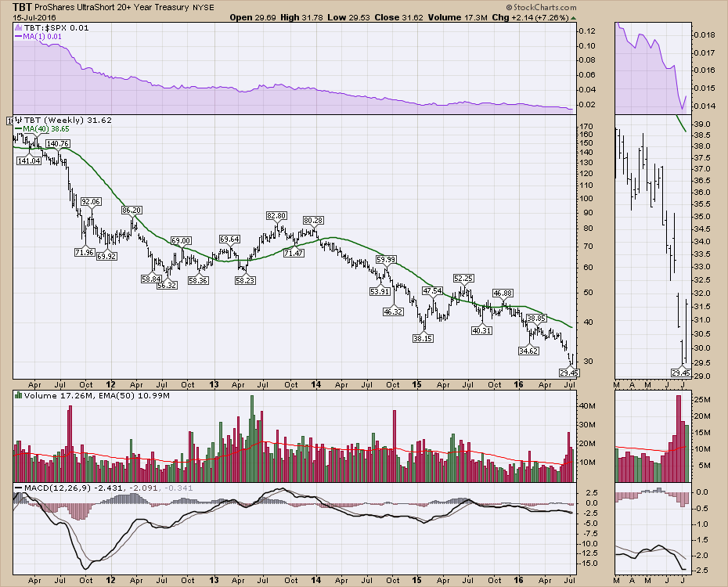The width and height of the screenshot is (728, 587).
Task: Click the 40M label on the volume axis
Action: click(x=588, y=405)
